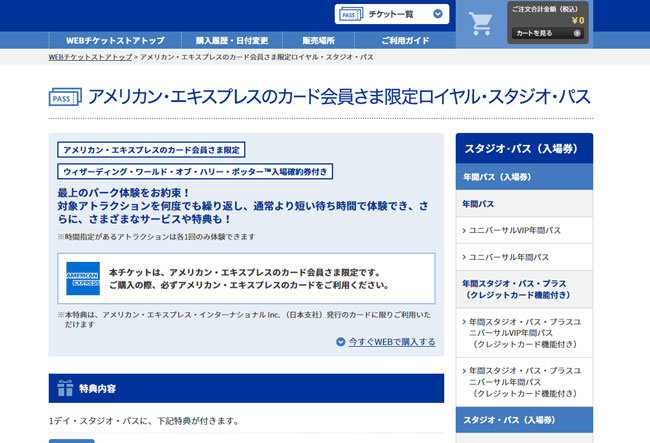This screenshot has width=650, height=443.
Task: Click the 特典内容 section header
Action: pos(246,388)
